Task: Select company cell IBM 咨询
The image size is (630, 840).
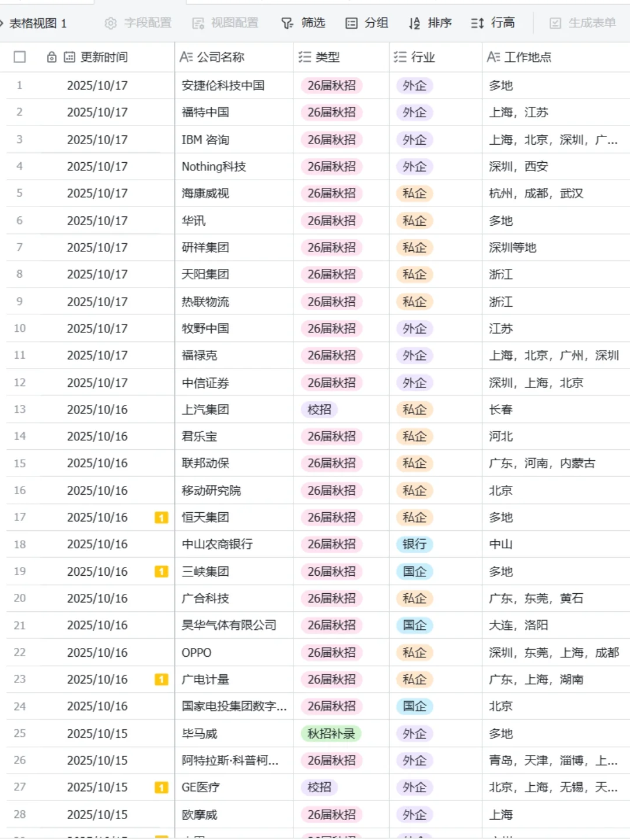Action: click(234, 139)
